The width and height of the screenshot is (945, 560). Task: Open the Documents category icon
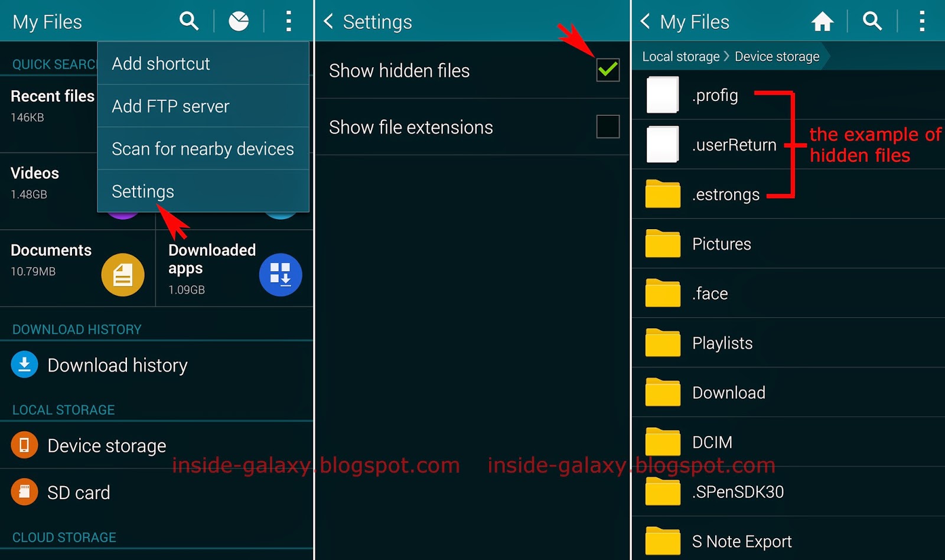(x=123, y=275)
